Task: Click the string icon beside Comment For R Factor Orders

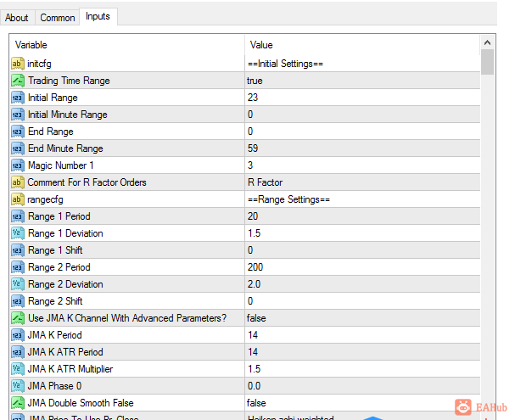Action: pos(18,182)
